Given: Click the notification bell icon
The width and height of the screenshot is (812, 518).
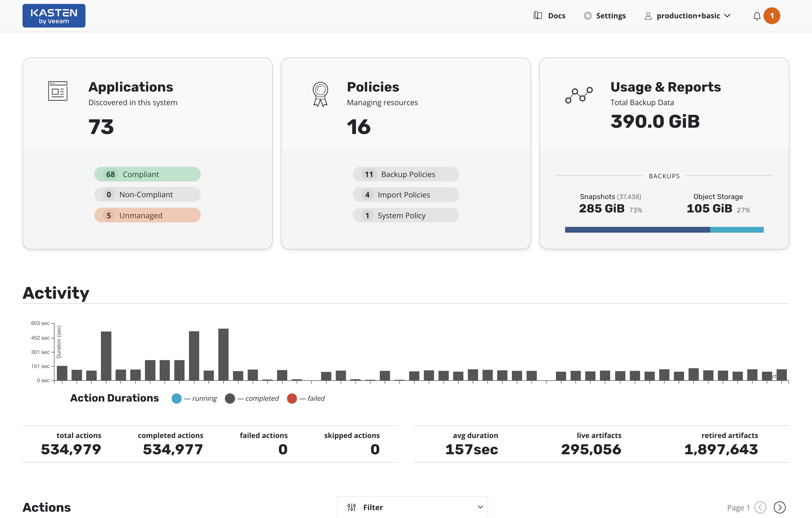Looking at the screenshot, I should (x=757, y=16).
